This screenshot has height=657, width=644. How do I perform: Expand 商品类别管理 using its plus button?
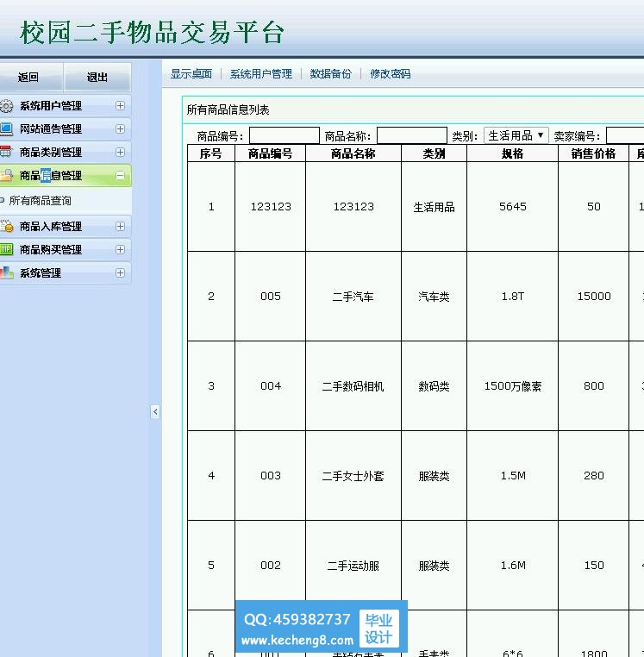(120, 152)
